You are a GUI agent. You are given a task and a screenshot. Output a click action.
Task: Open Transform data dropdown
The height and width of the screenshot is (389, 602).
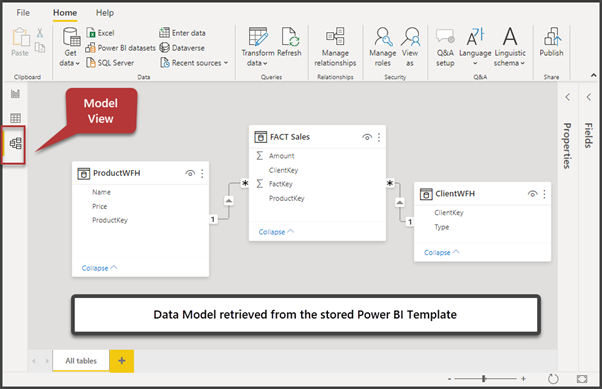258,47
